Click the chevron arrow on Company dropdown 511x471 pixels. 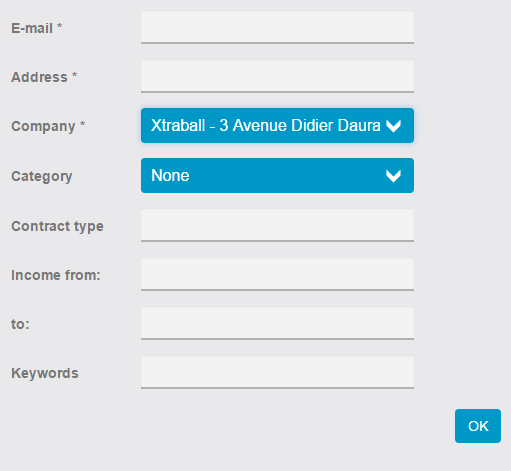pyautogui.click(x=393, y=126)
